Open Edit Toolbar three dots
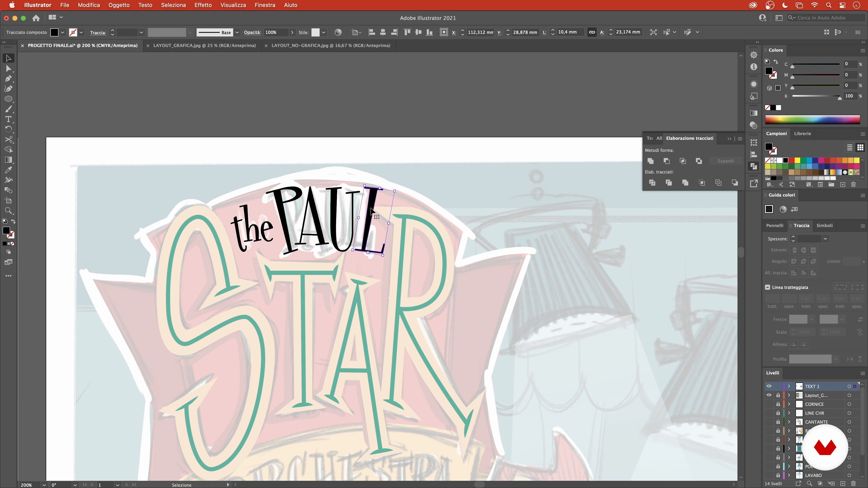 coord(8,276)
